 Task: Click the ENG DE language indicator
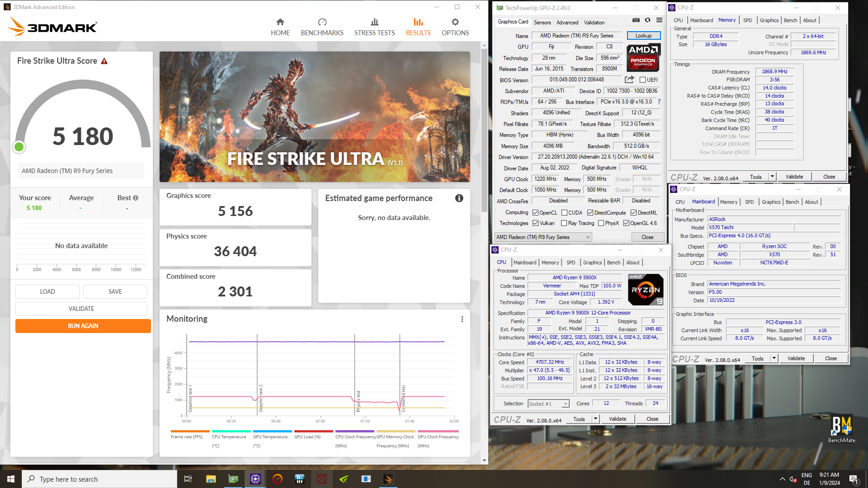tap(807, 479)
